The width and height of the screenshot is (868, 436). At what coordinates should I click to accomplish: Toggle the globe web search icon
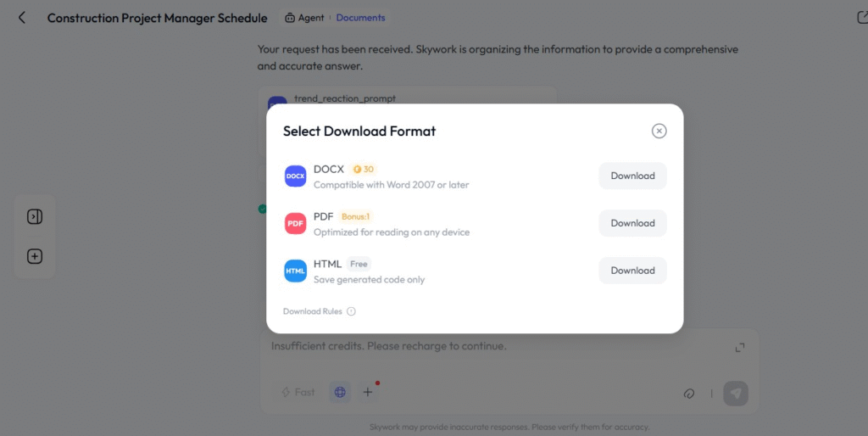point(340,392)
